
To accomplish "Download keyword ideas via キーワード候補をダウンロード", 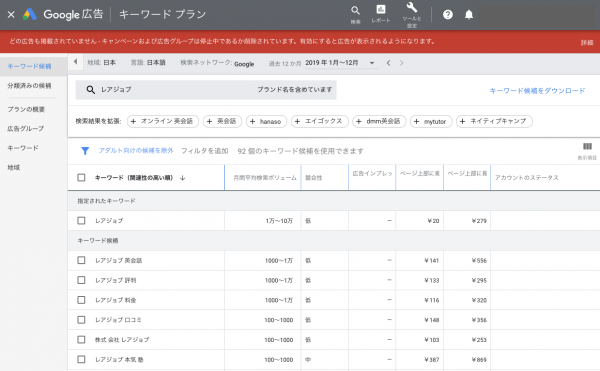I will [537, 91].
